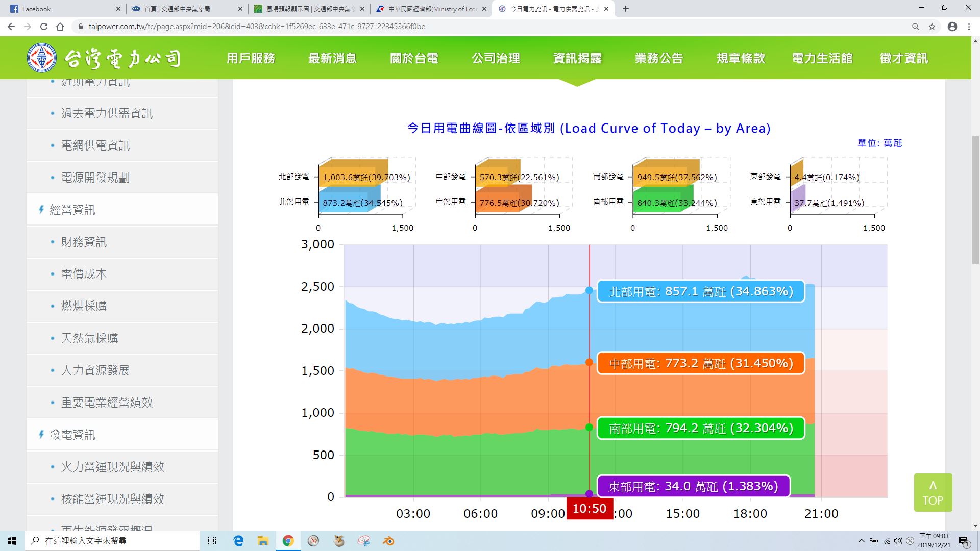
Task: Open 財務資訊 sidebar link
Action: pos(122,242)
